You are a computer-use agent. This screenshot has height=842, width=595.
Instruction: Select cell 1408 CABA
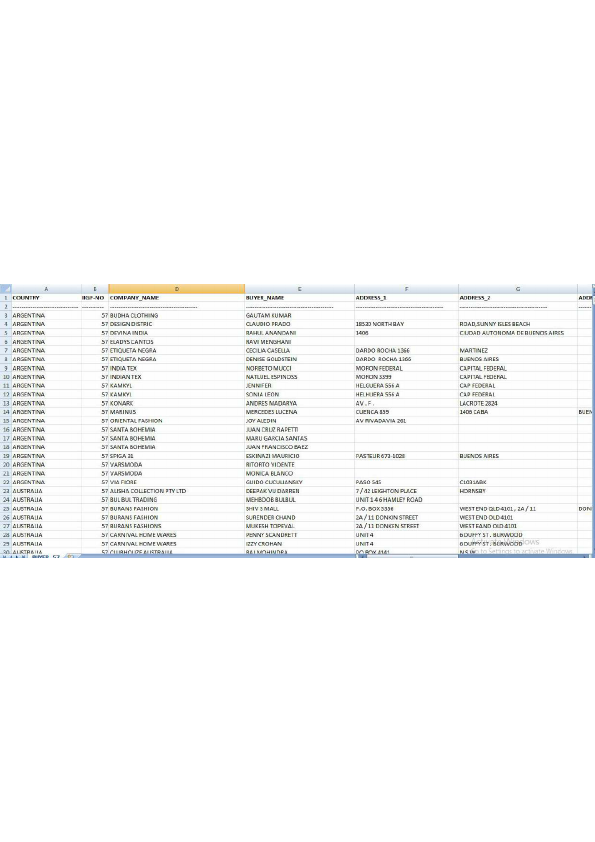click(x=518, y=412)
